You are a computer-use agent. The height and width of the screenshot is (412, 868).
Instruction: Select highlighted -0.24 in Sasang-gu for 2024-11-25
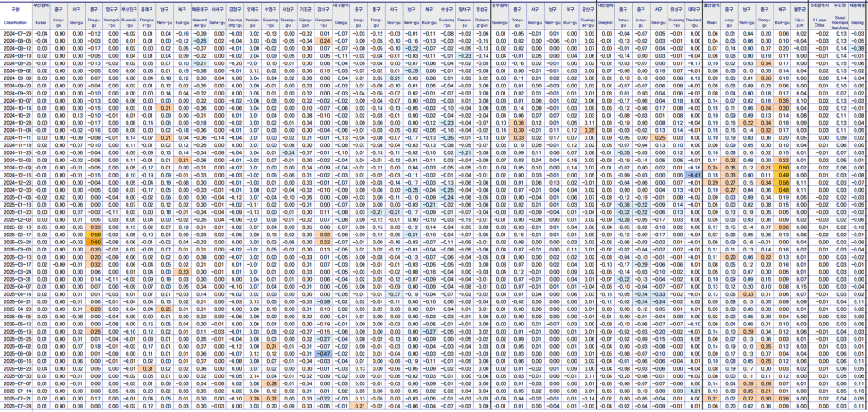(x=288, y=152)
